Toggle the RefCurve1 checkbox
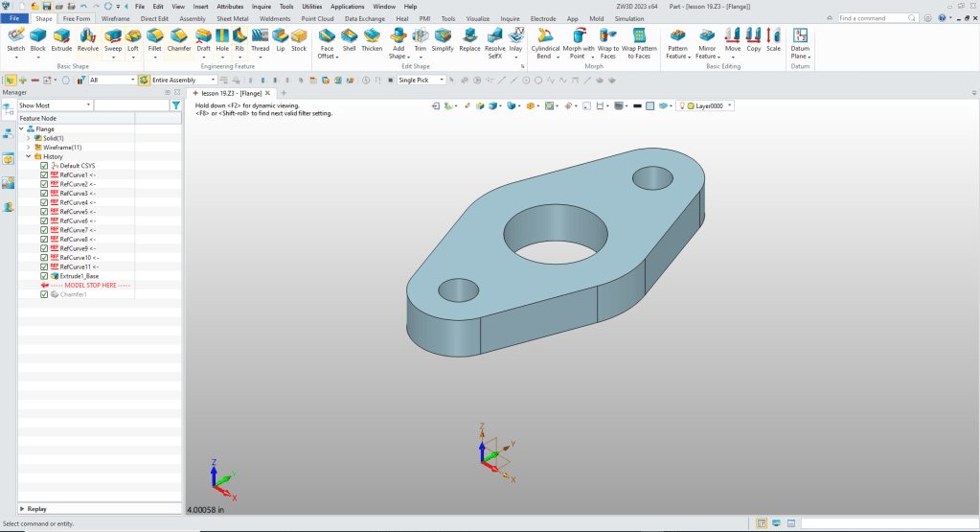This screenshot has width=980, height=532. point(44,175)
